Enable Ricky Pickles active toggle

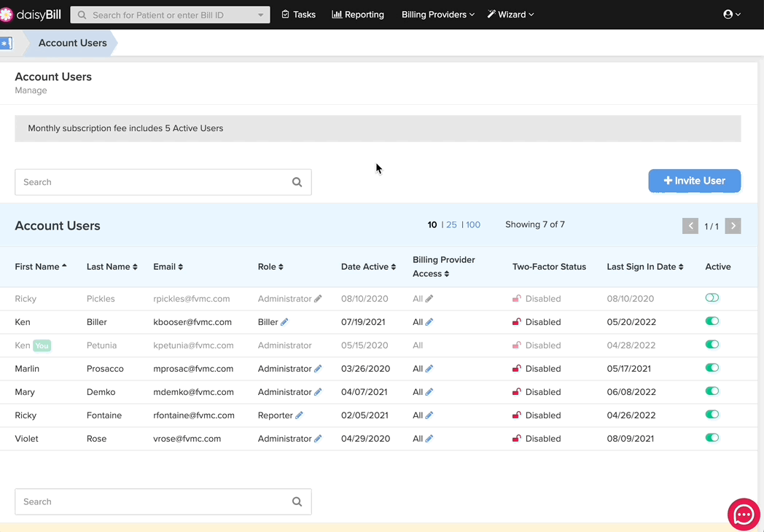[712, 297]
